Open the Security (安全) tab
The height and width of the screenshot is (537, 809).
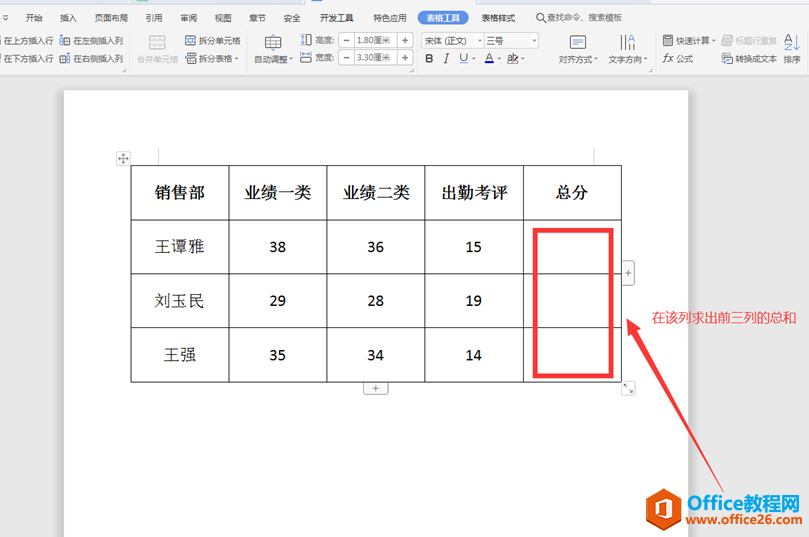[292, 18]
